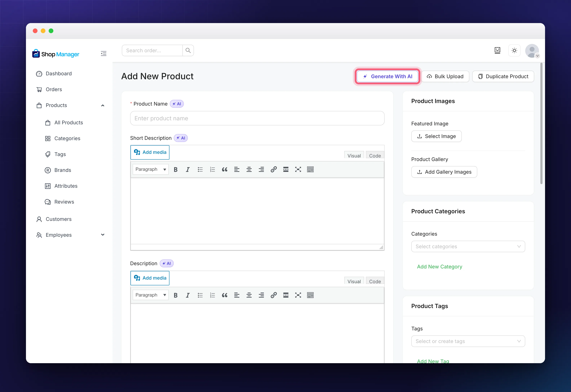Expand the Employees sidebar submenu

click(x=103, y=235)
